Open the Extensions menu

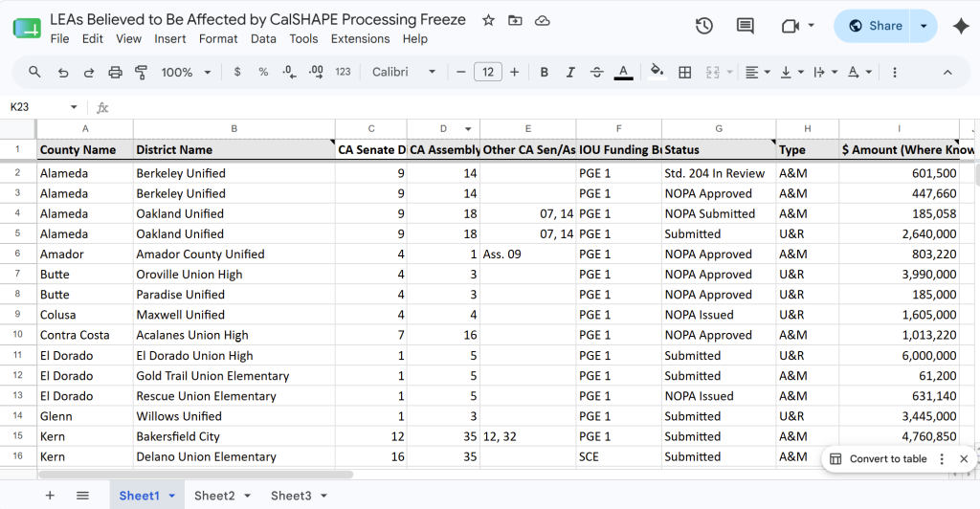coord(360,38)
